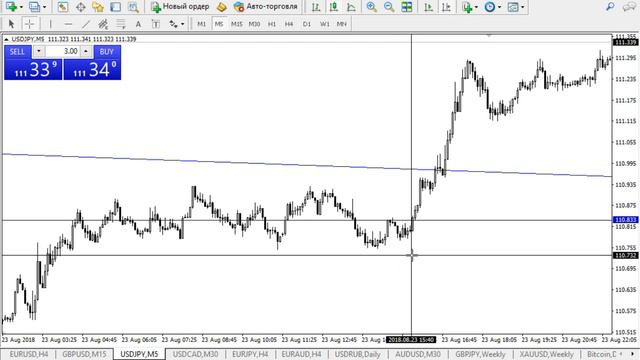Decrease the lot volume arrow
The height and width of the screenshot is (360, 640).
coord(38,51)
